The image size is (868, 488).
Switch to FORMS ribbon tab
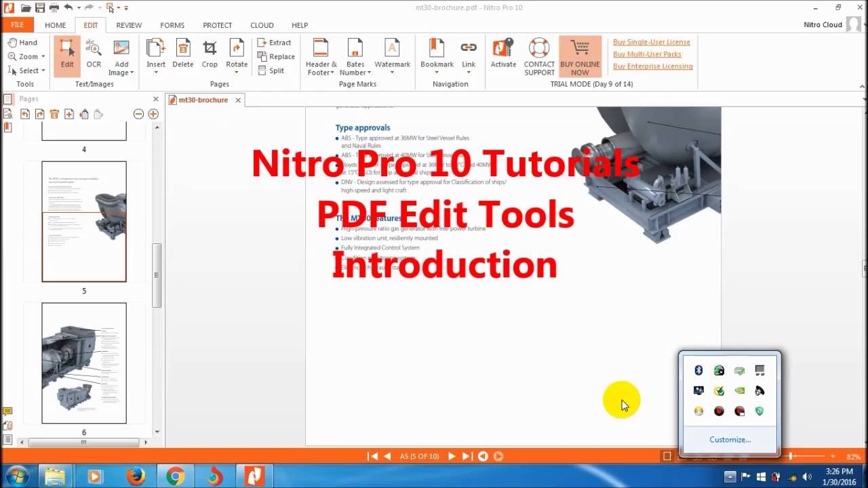coord(172,25)
